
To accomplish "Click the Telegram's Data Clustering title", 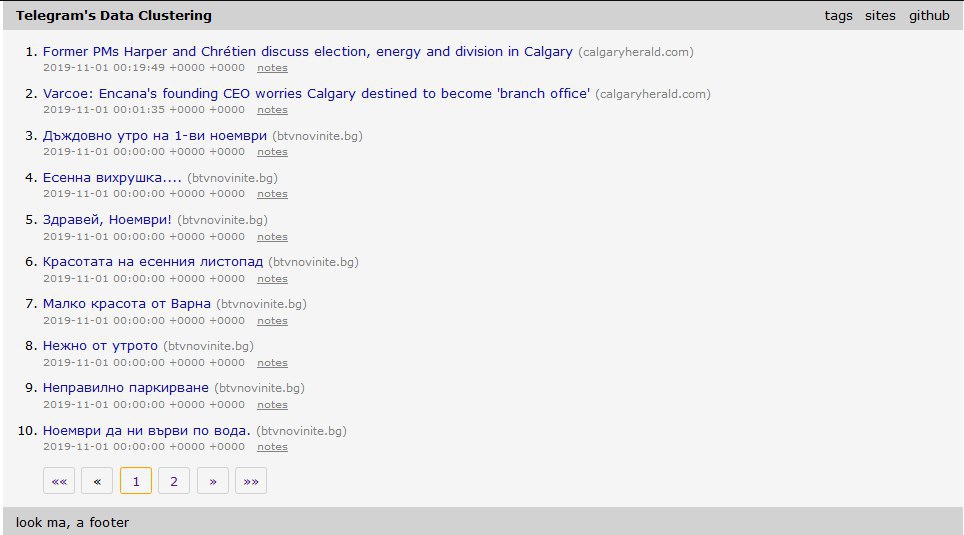I will point(114,16).
